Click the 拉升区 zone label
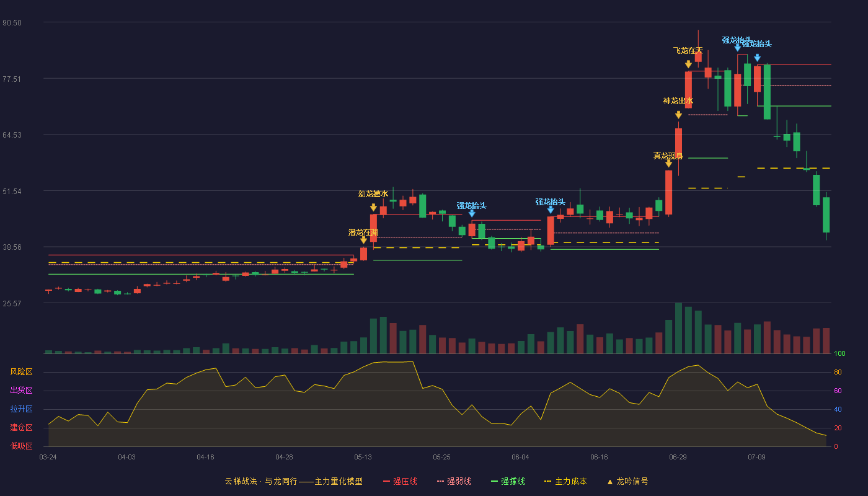This screenshot has width=868, height=496. pos(21,409)
